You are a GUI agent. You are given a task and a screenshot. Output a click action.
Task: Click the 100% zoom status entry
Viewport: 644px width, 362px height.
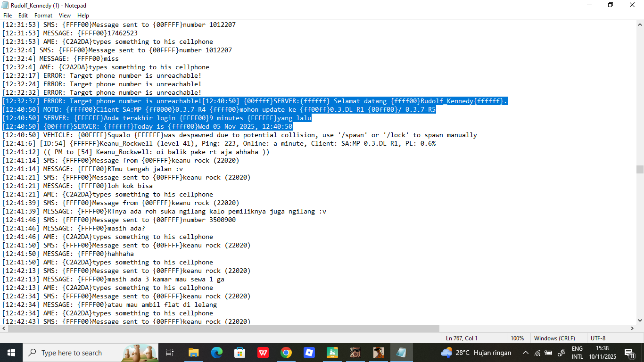[517, 338]
